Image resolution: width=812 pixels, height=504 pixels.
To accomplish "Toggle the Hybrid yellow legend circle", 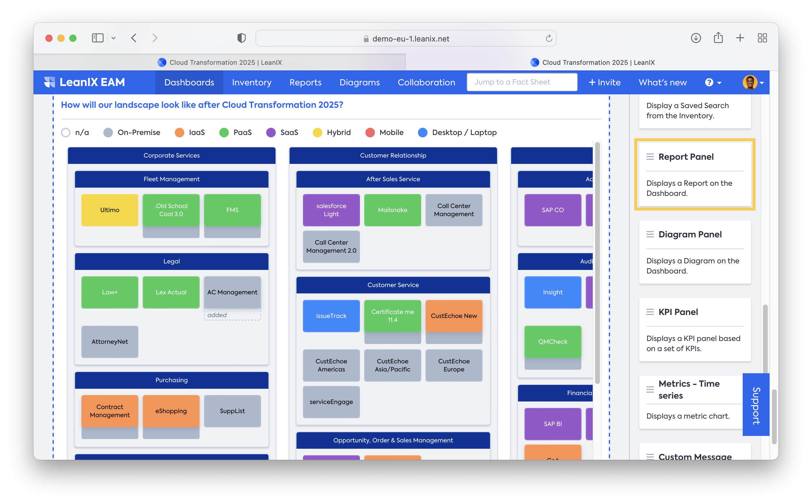I will click(x=317, y=133).
